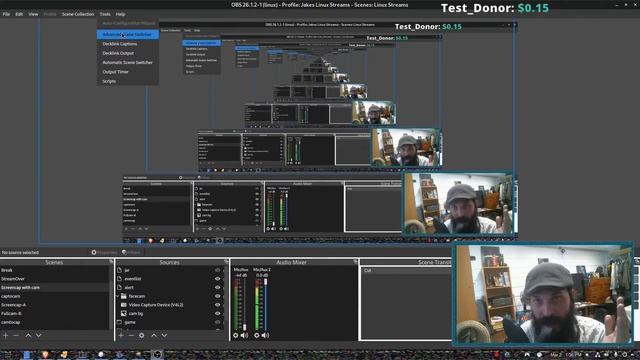Screen dimensions: 640x360
Task: Toggle visibility eye of the facecam group
Action: (218, 296)
